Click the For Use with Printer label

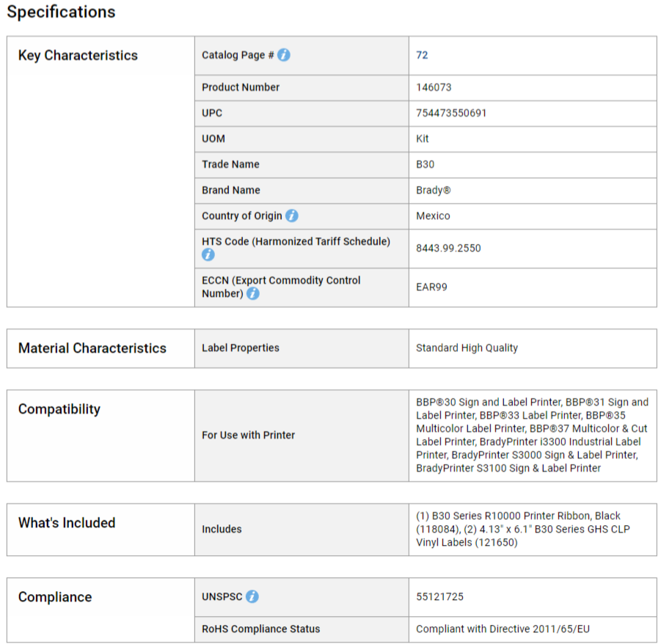[x=248, y=435]
